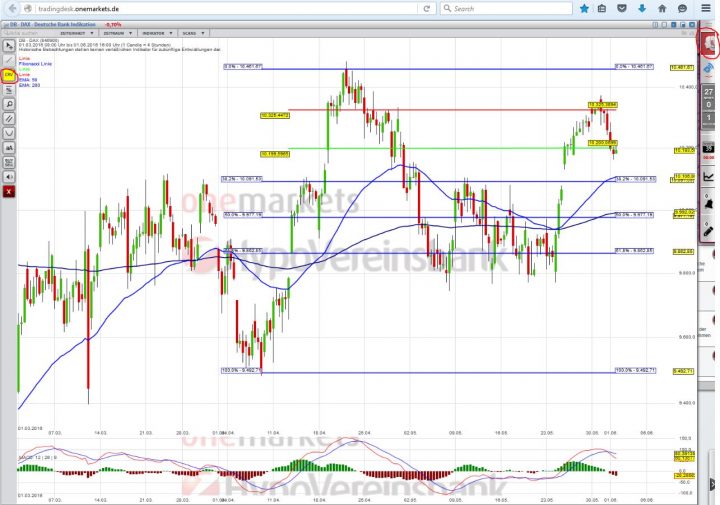The height and width of the screenshot is (505, 720).
Task: Click the buy/sell marker tool
Action: pos(9,163)
